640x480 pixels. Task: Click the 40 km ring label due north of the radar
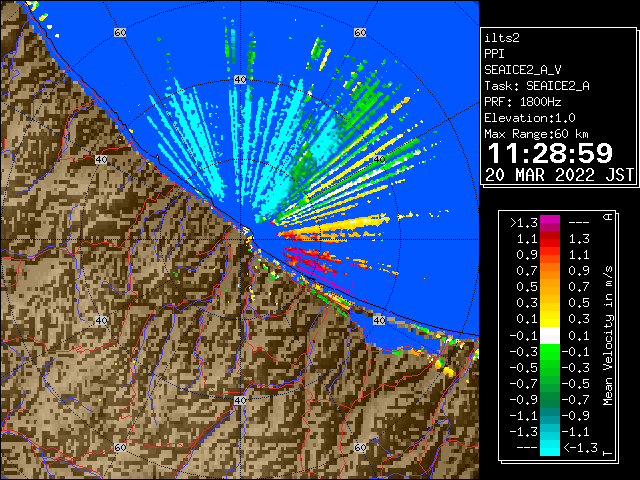coord(240,80)
